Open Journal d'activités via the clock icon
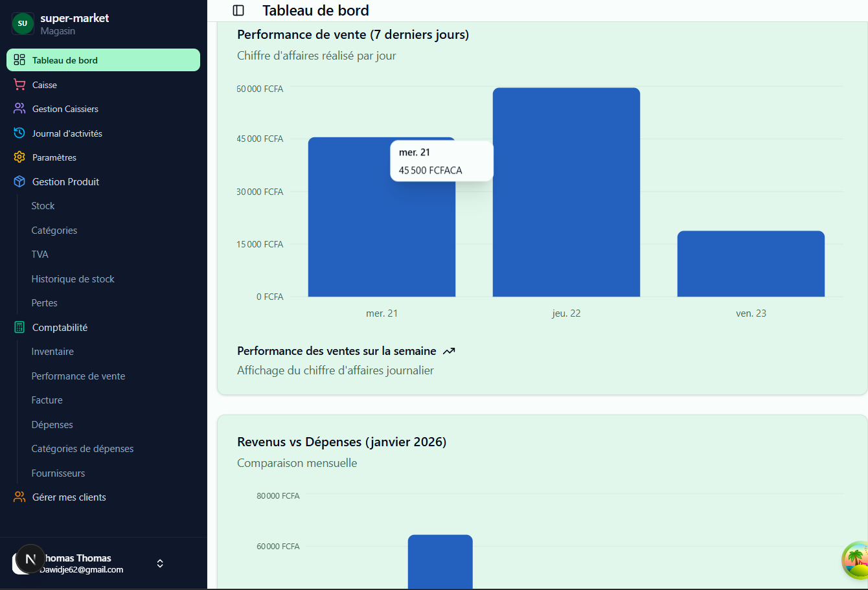Image resolution: width=868 pixels, height=590 pixels. click(19, 133)
